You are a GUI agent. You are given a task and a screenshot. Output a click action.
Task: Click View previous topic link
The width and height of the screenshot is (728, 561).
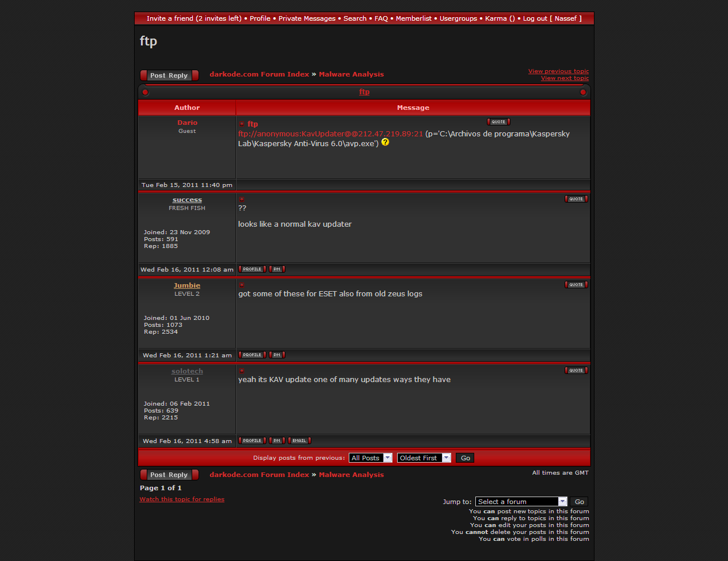[558, 71]
